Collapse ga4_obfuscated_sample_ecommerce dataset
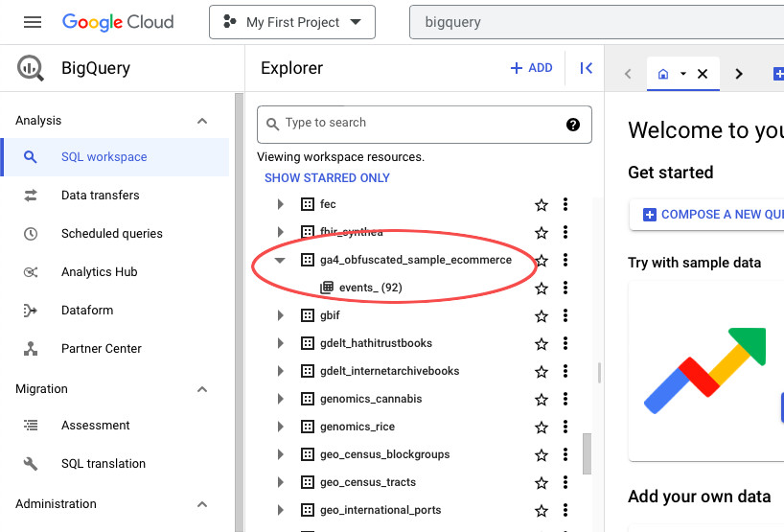784x532 pixels. click(x=280, y=260)
